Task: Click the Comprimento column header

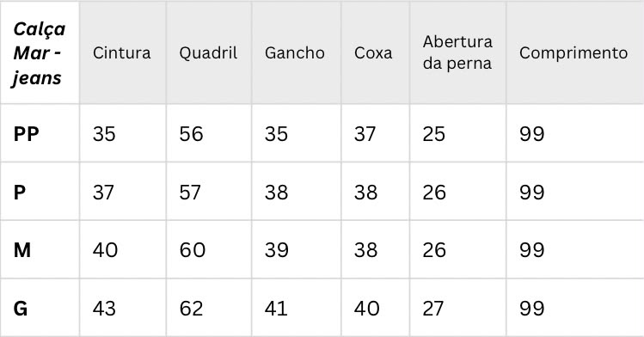Action: pos(573,53)
